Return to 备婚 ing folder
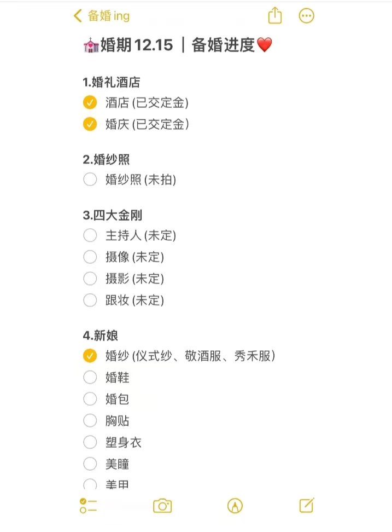This screenshot has height=532, width=392. point(108,16)
